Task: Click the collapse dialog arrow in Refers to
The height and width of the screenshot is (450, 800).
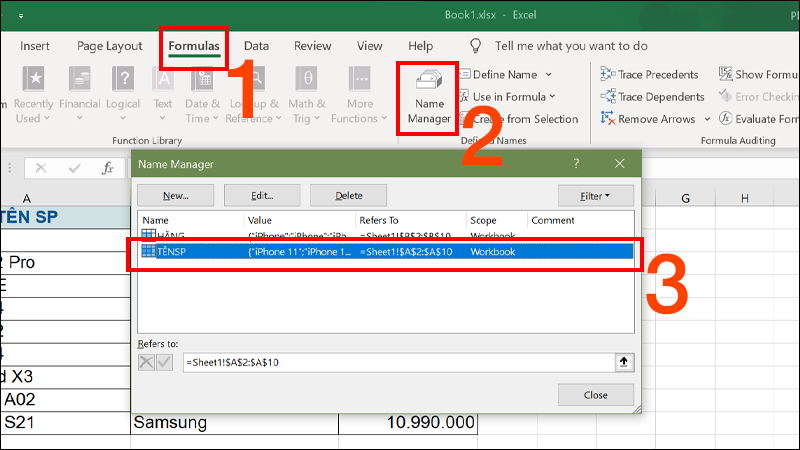Action: [x=625, y=362]
